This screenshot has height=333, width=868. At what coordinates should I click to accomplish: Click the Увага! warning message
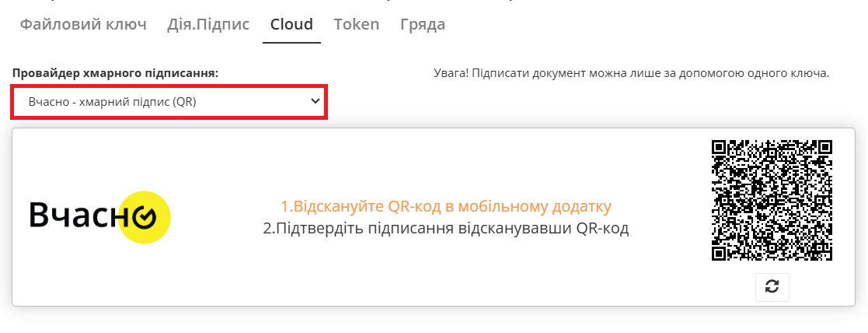pyautogui.click(x=631, y=74)
